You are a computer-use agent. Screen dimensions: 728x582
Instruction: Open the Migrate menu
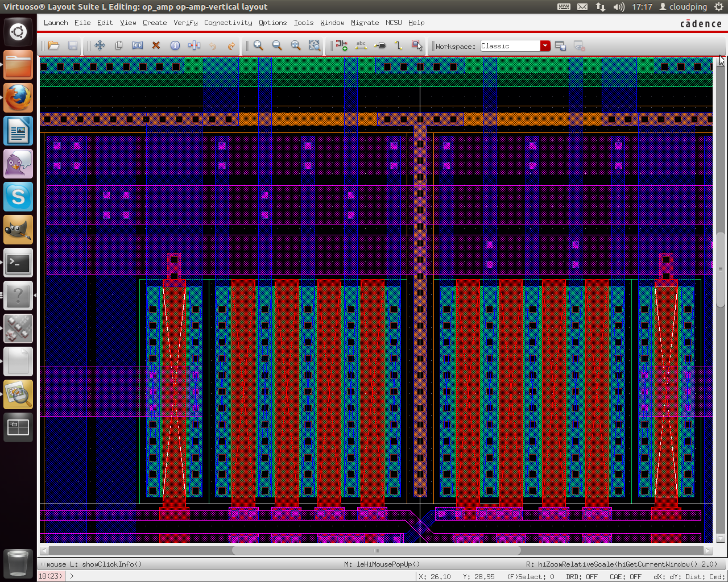click(x=365, y=23)
